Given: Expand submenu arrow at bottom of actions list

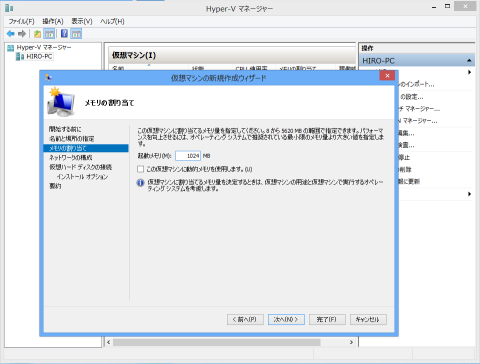Looking at the screenshot, I should point(469,194).
